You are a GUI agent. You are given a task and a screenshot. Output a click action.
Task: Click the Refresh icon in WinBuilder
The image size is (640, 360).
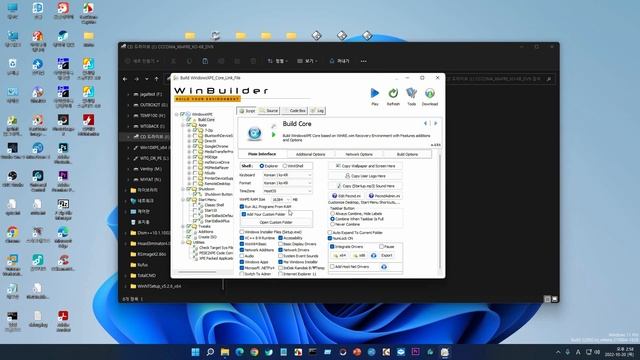393,93
